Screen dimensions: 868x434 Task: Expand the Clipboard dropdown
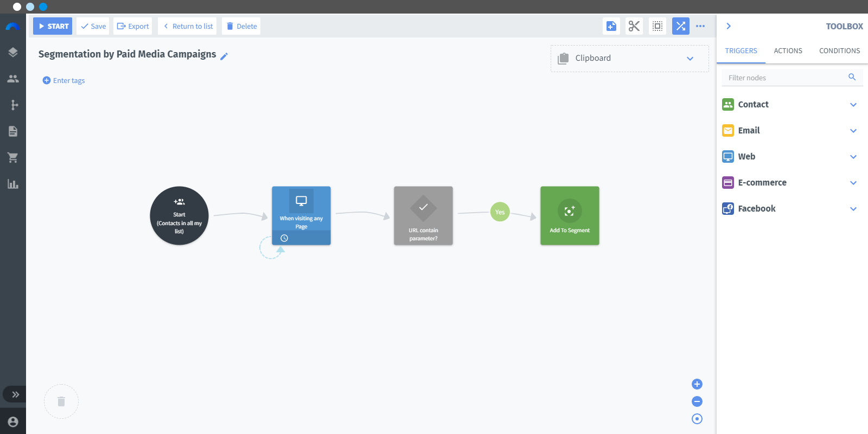(x=690, y=59)
